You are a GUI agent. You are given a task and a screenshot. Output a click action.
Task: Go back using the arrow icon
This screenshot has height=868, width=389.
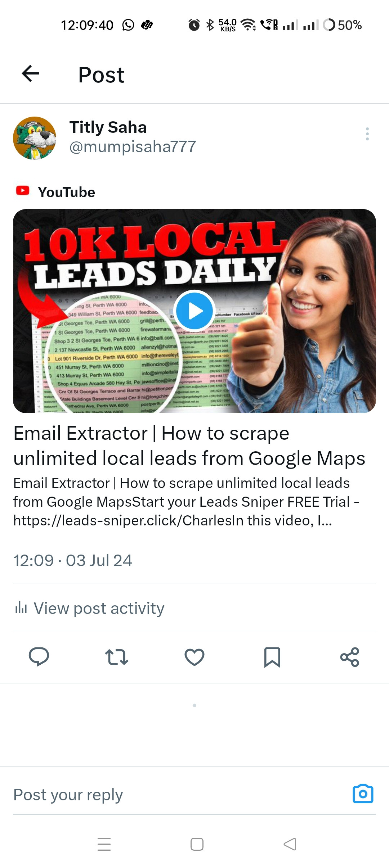click(30, 74)
